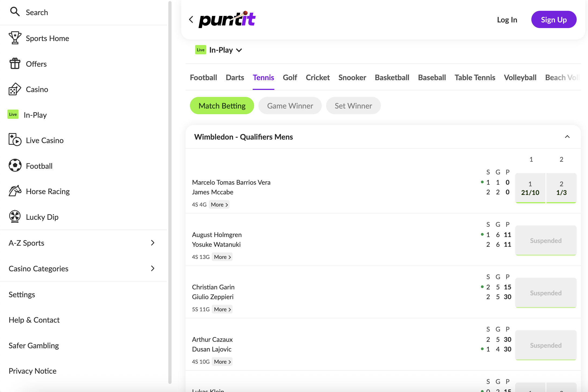This screenshot has height=392, width=588.
Task: Collapse the Wimbledon Qualifiers Mens section
Action: pos(567,137)
